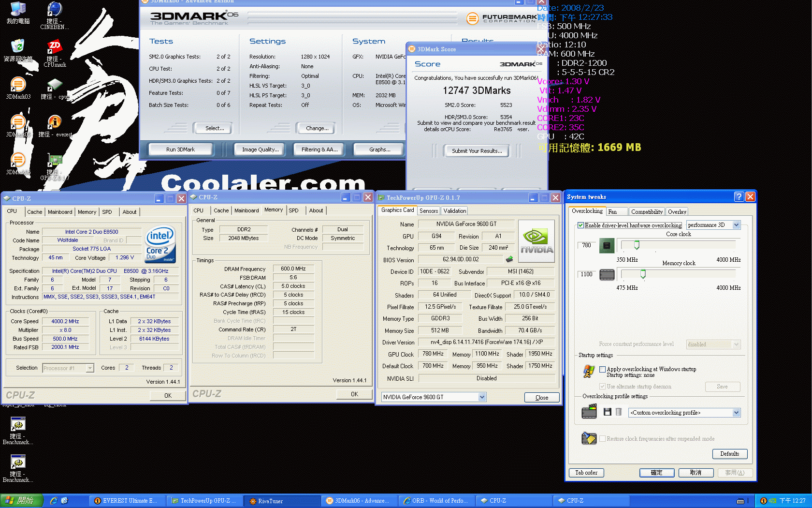Click the Futuremark logo in 3DMark06
Screen dimensions: 812x508
(502, 18)
